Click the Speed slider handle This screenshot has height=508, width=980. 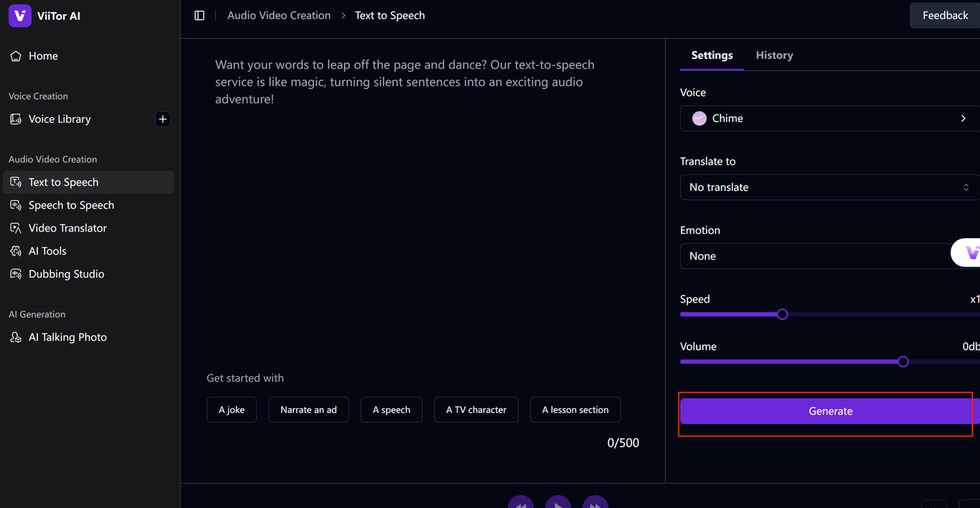782,314
